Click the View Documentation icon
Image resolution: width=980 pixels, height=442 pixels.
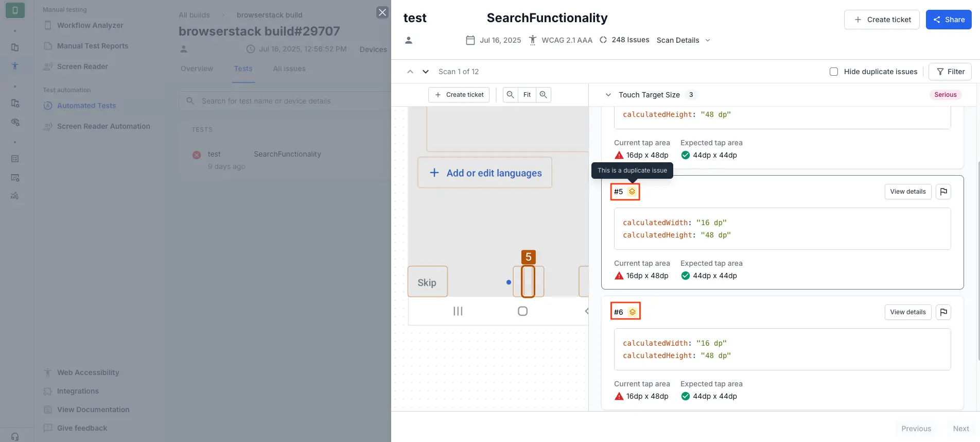pos(48,410)
